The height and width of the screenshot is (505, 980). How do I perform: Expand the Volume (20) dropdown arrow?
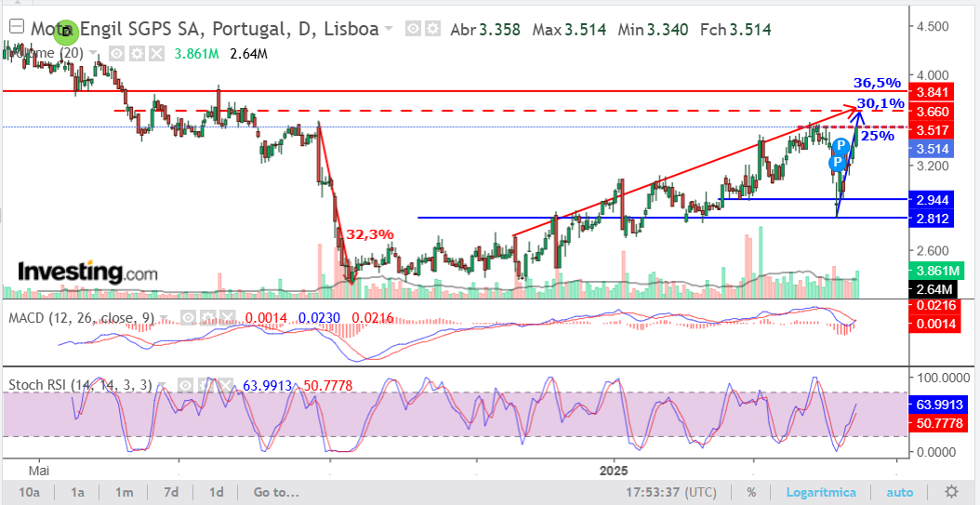coord(94,53)
